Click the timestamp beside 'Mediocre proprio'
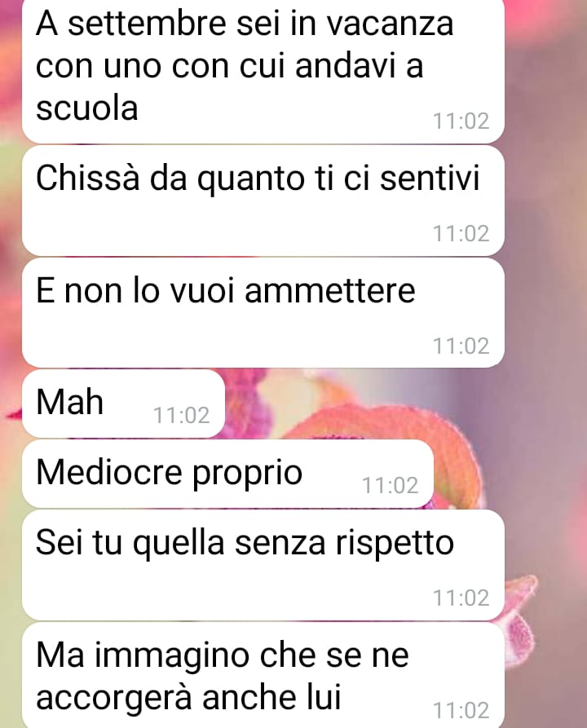Image resolution: width=587 pixels, height=728 pixels. (390, 485)
